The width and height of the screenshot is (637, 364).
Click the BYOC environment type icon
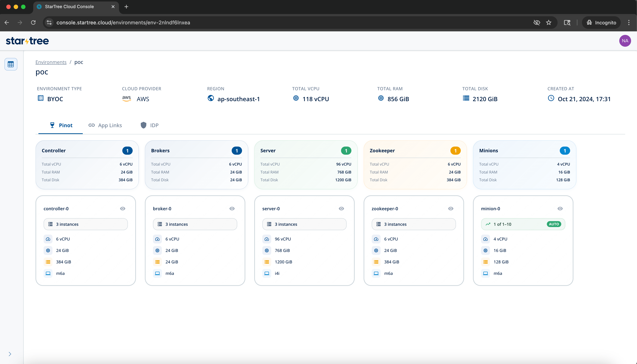[x=40, y=98]
